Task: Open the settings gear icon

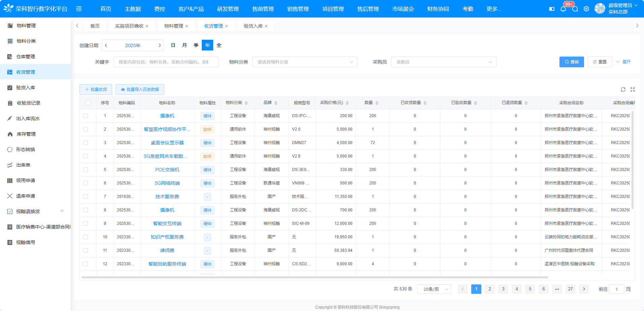Action: (586, 9)
